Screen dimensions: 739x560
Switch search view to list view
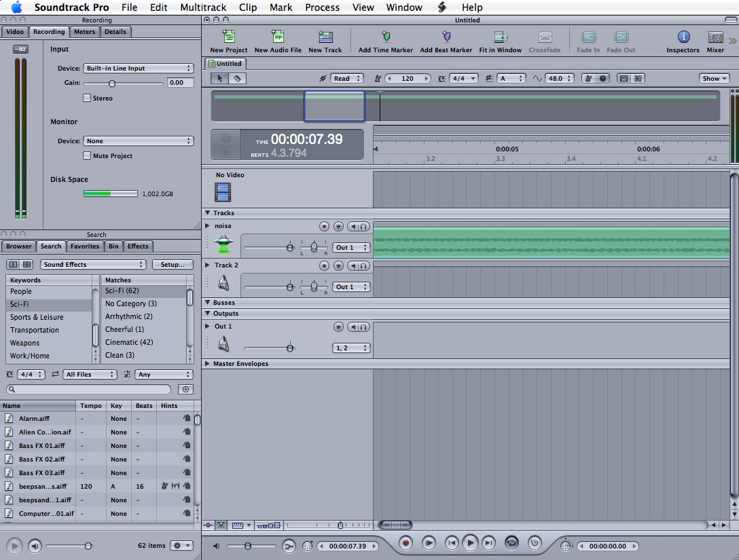tap(27, 265)
